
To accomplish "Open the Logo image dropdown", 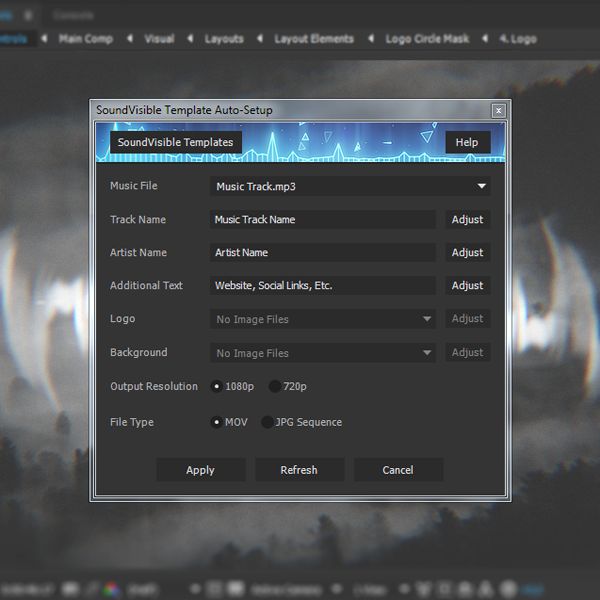I will 323,319.
